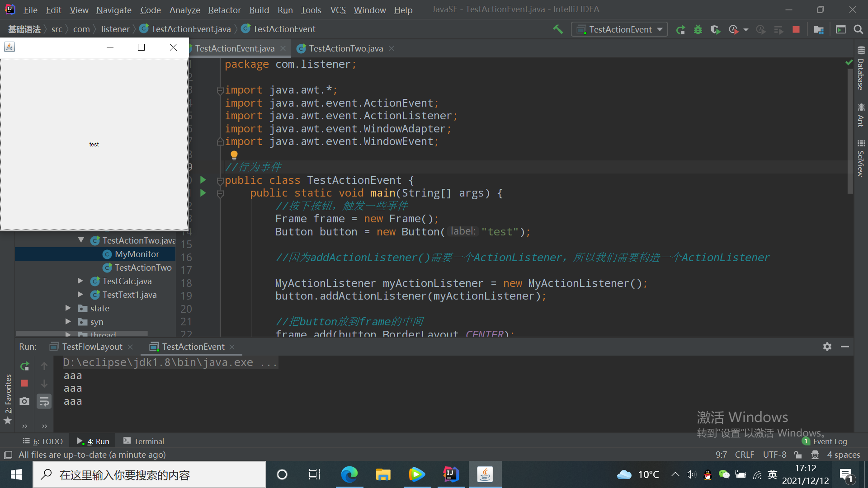
Task: Open the TestActionEvent run configuration dropdown
Action: point(619,29)
